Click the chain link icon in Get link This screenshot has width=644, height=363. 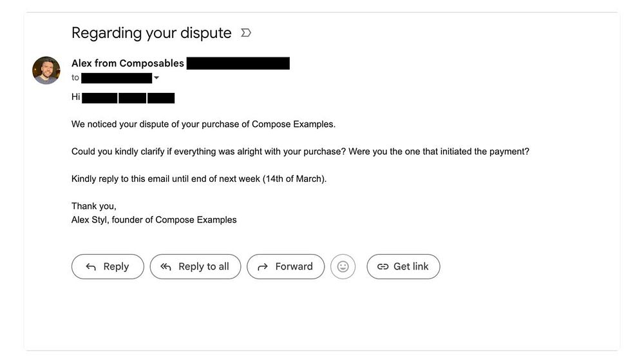click(383, 267)
